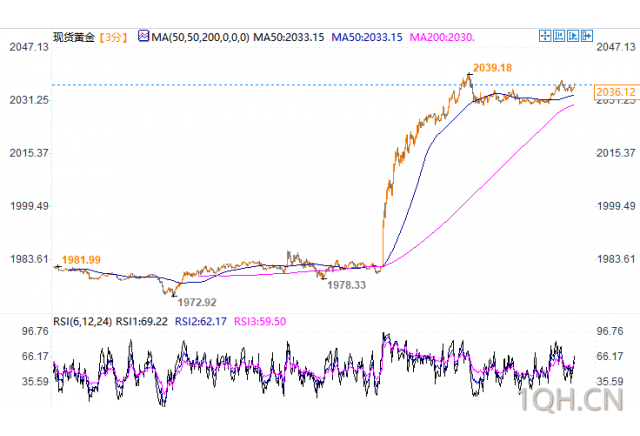Viewport: 640px width, 436px height.
Task: Open the MA indicator settings icon
Action: [144, 37]
